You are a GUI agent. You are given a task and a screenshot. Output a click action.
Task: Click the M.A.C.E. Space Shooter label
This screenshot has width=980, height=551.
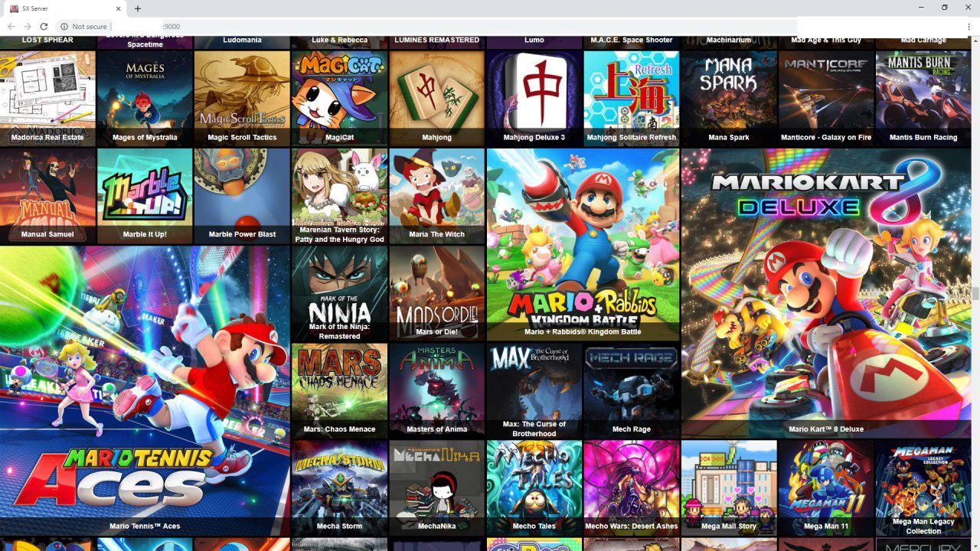coord(632,40)
